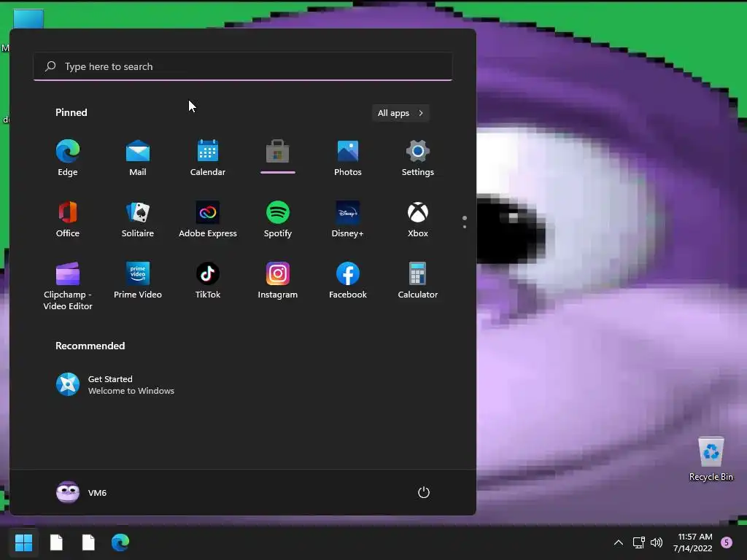Launch the Calculator app
This screenshot has width=747, height=560.
[x=418, y=281]
